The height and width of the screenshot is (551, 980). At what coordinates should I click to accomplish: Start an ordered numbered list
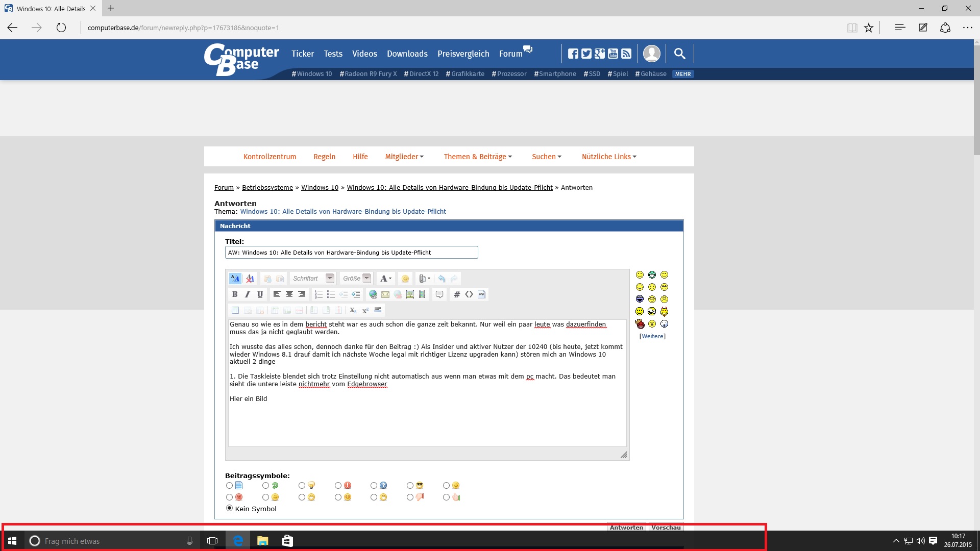click(x=318, y=294)
